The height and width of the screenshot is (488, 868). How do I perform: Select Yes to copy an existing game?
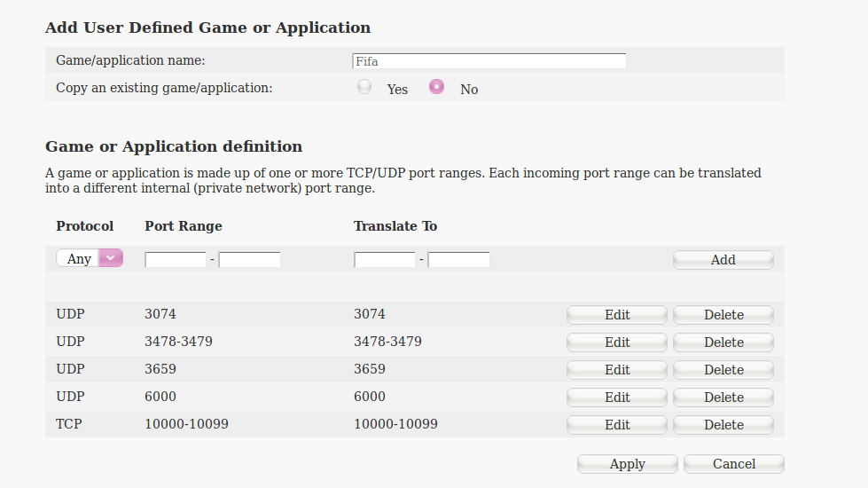point(364,88)
